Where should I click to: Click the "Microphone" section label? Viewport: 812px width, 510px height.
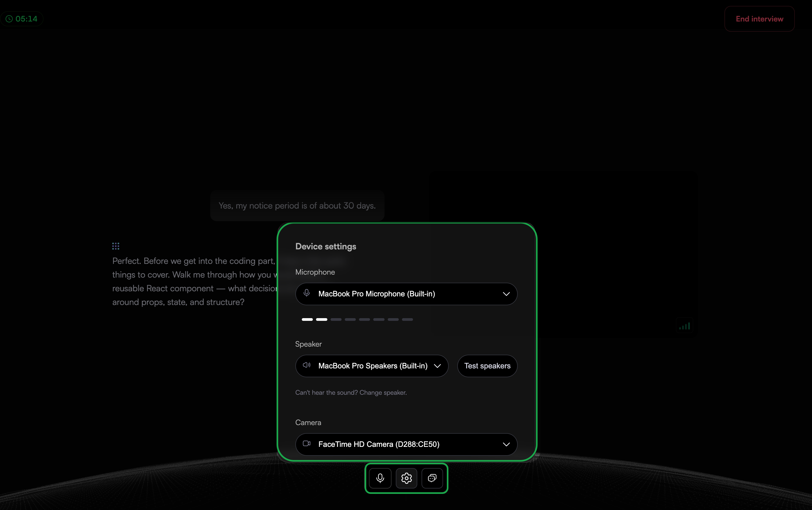pyautogui.click(x=315, y=272)
